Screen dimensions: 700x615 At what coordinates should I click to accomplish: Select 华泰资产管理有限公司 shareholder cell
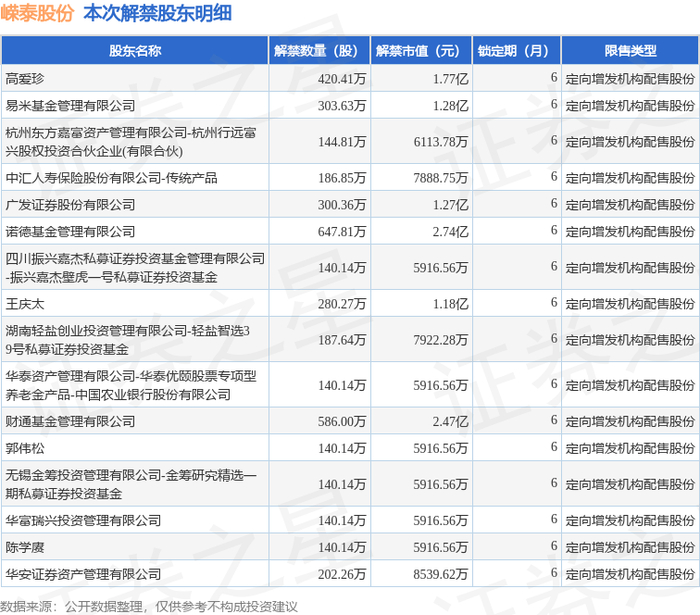point(135,385)
